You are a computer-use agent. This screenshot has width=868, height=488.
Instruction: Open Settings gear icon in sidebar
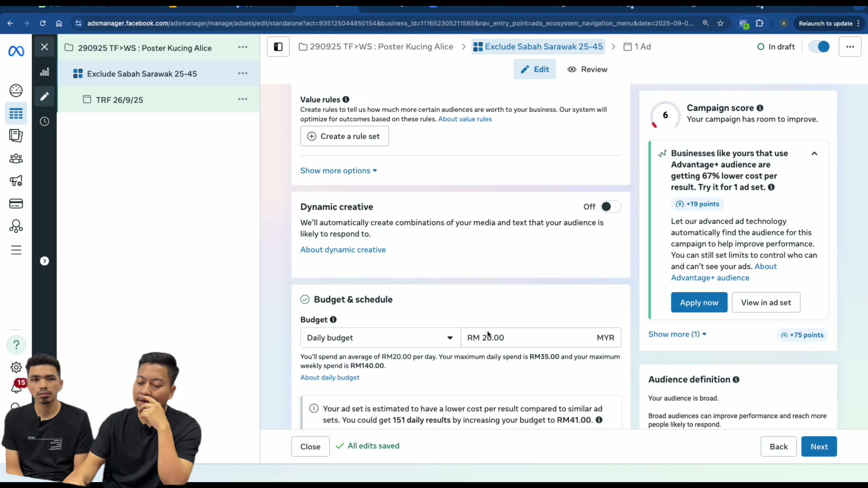click(x=16, y=367)
